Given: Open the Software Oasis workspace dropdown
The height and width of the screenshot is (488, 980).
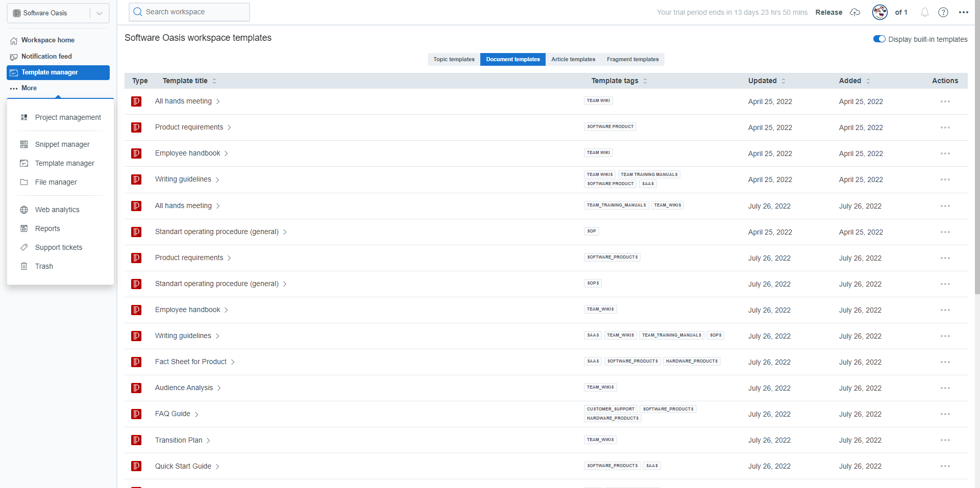Looking at the screenshot, I should (58, 13).
